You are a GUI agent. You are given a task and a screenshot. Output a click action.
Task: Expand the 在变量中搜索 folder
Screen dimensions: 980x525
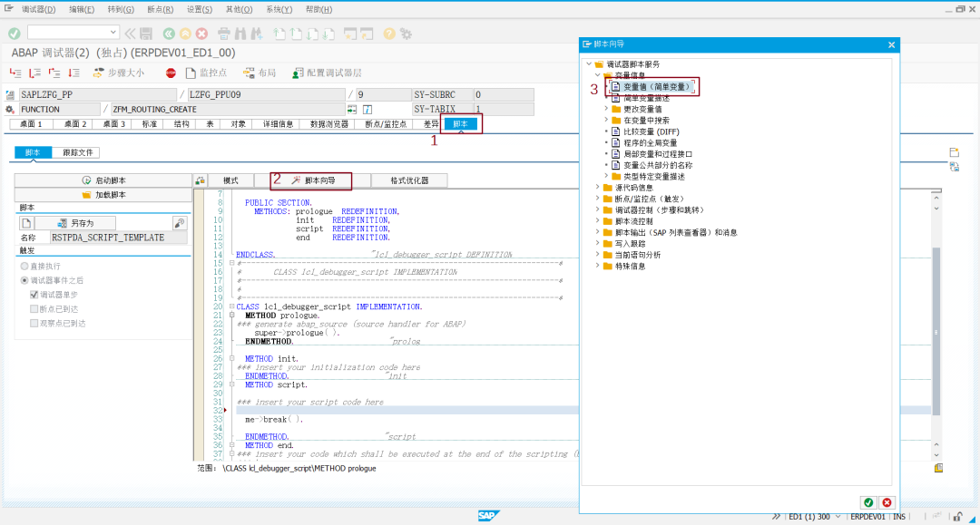605,121
